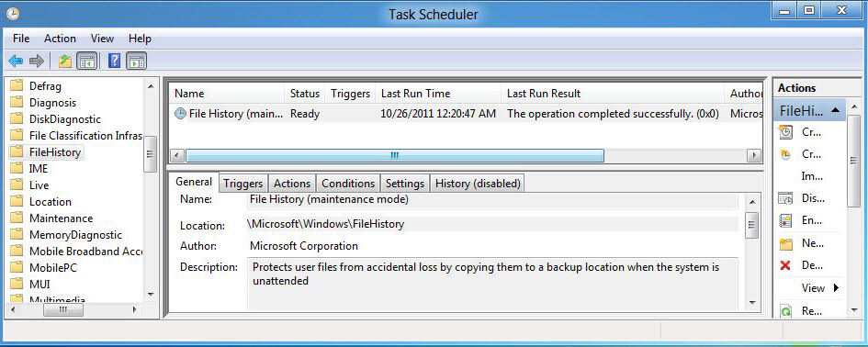
Task: Expand the View submenu arrow
Action: tap(836, 287)
